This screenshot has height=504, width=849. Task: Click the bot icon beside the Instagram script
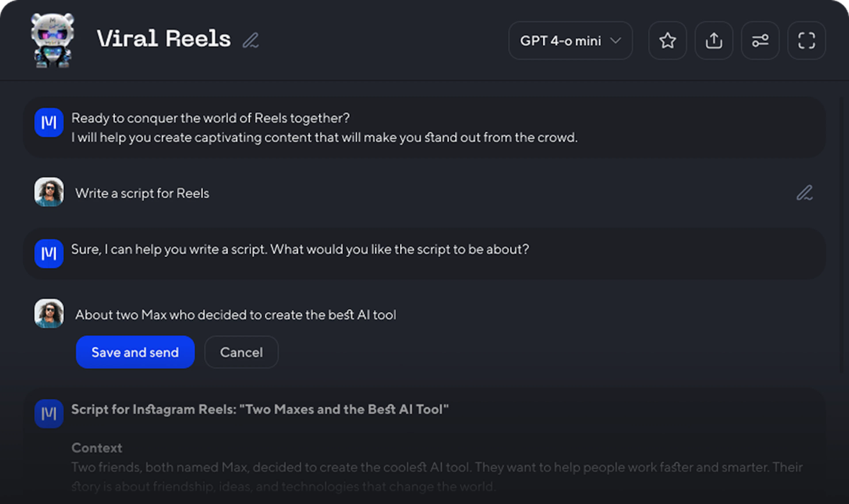[x=49, y=413]
